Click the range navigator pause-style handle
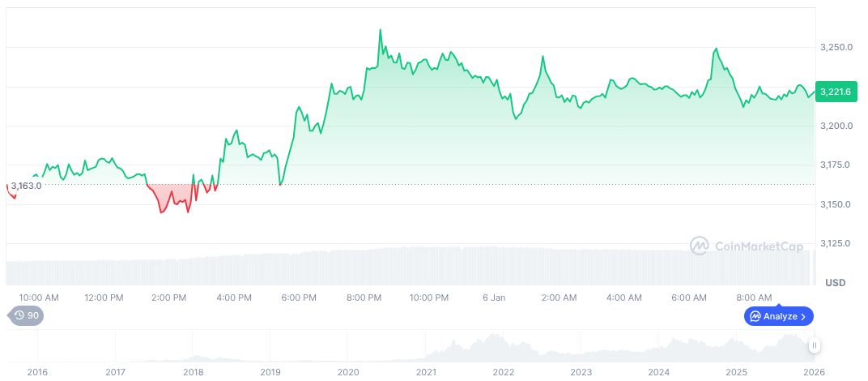 815,345
